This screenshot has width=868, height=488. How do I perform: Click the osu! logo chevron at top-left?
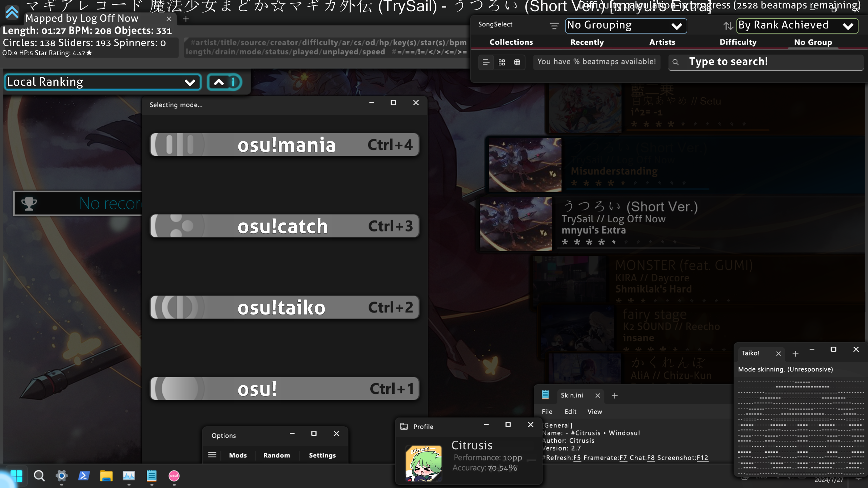point(12,12)
